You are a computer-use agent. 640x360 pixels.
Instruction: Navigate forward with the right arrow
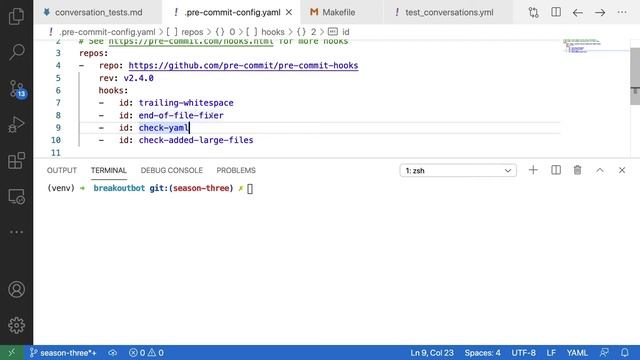pos(600,13)
